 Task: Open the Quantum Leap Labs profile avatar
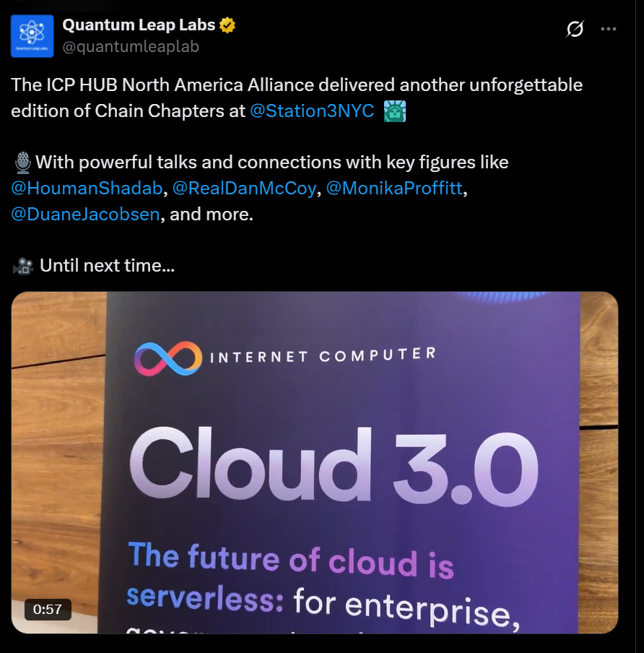click(x=32, y=36)
